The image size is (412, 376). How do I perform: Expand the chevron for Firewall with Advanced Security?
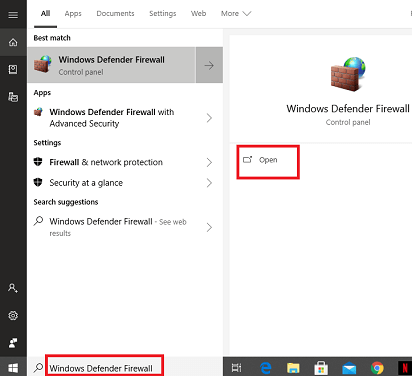[209, 118]
